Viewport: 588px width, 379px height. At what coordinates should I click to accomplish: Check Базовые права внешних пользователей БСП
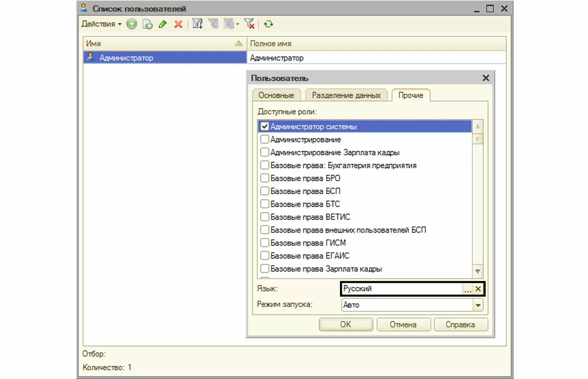coord(265,230)
